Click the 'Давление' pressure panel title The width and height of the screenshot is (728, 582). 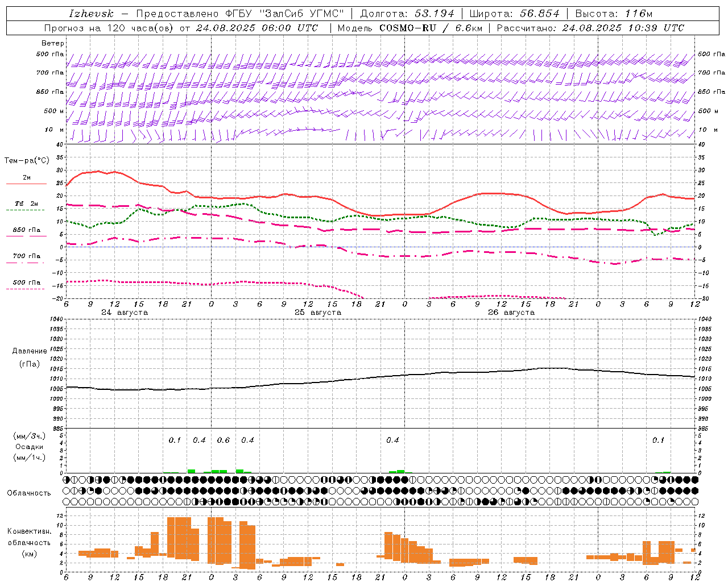(29, 351)
